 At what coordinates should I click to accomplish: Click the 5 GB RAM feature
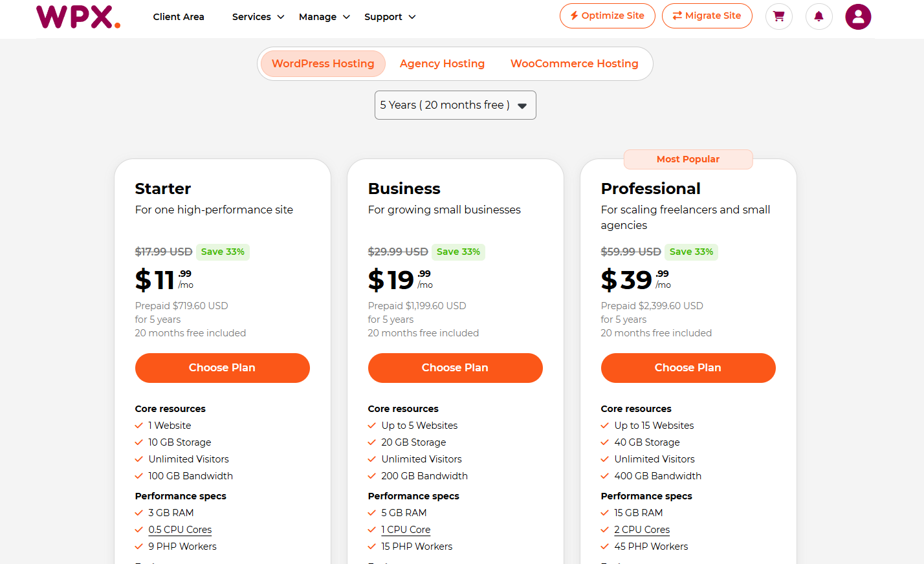pyautogui.click(x=404, y=513)
